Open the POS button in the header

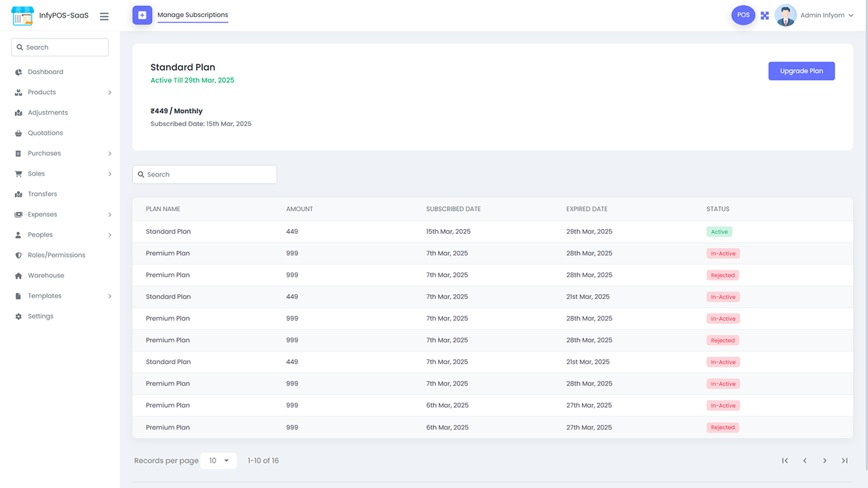743,14
